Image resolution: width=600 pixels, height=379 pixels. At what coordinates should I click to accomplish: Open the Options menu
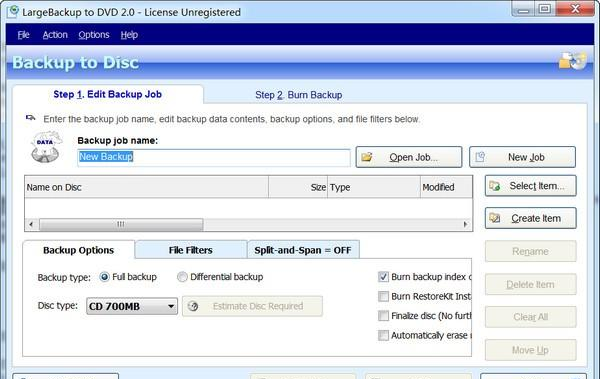[94, 35]
